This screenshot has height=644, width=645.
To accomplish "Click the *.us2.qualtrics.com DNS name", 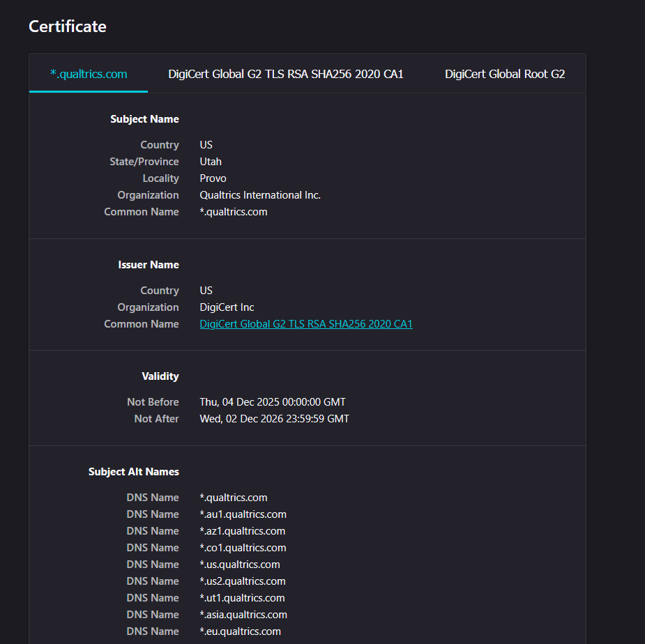I will coord(243,581).
